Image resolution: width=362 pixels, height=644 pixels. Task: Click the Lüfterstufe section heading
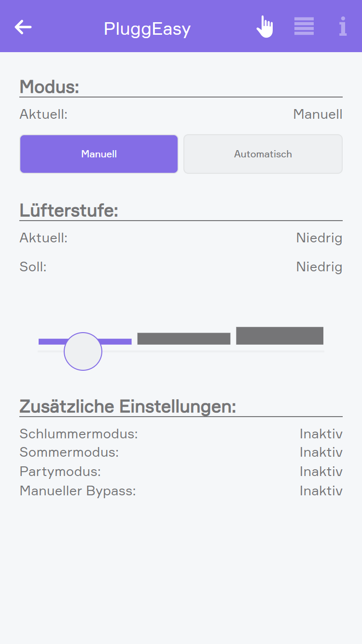[x=69, y=211]
